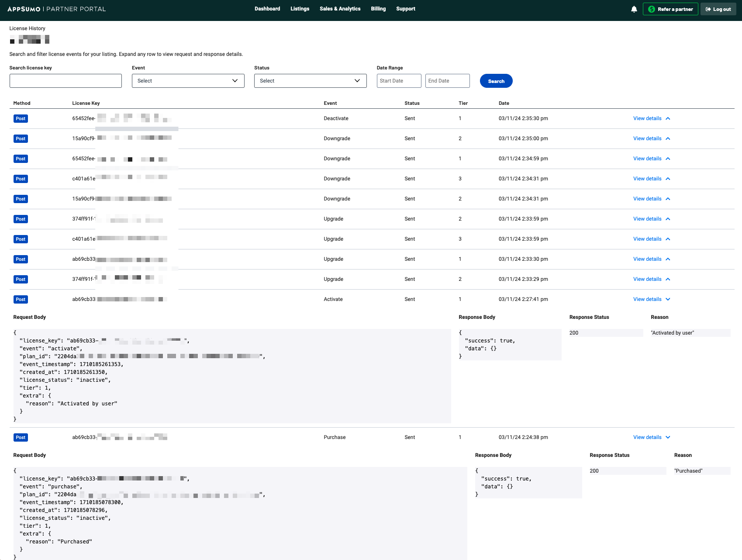Click the End Date input

coord(447,81)
